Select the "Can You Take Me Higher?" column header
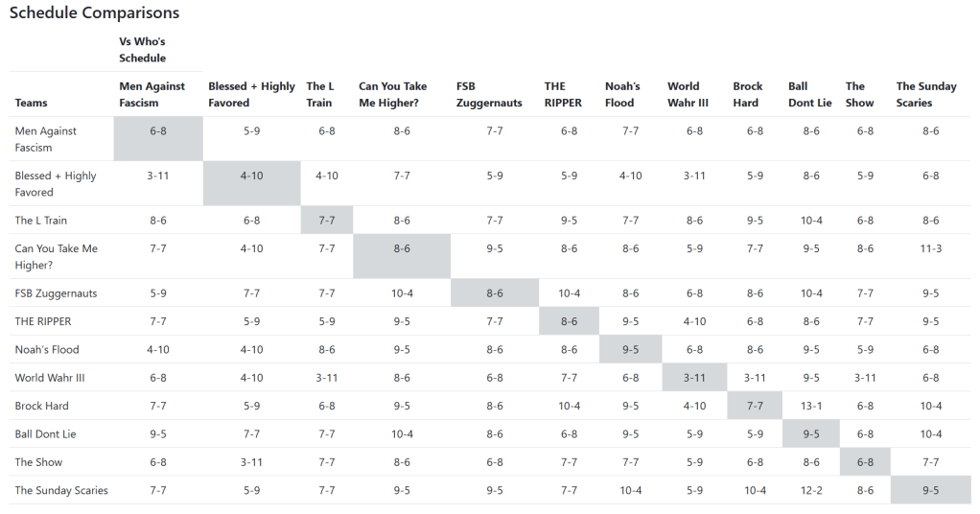Screen dimensions: 980x514 pyautogui.click(x=392, y=94)
